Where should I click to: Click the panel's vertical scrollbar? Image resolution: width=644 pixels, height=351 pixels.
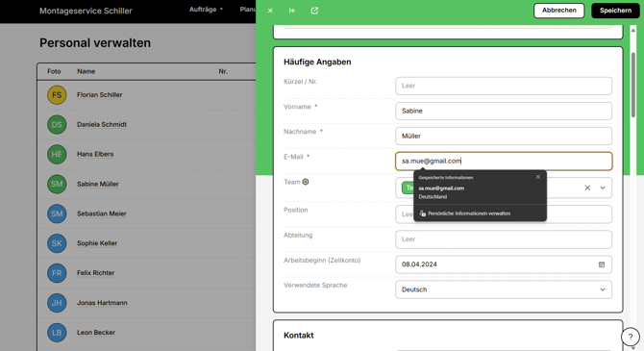click(632, 85)
